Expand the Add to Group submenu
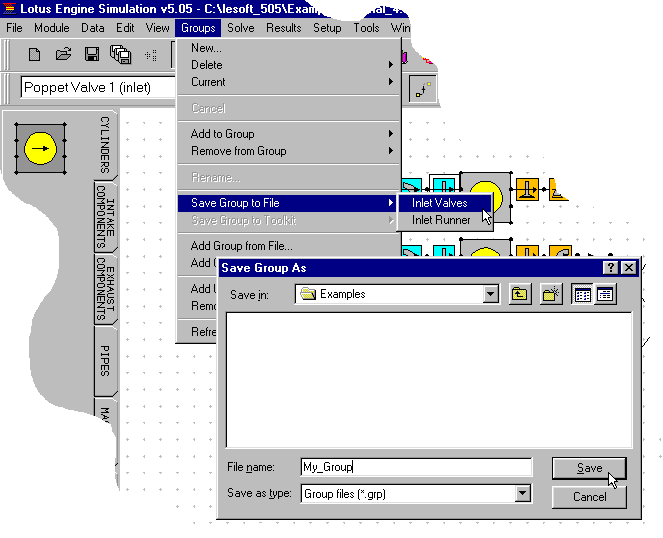Screen dimensions: 663x538 tap(289, 134)
